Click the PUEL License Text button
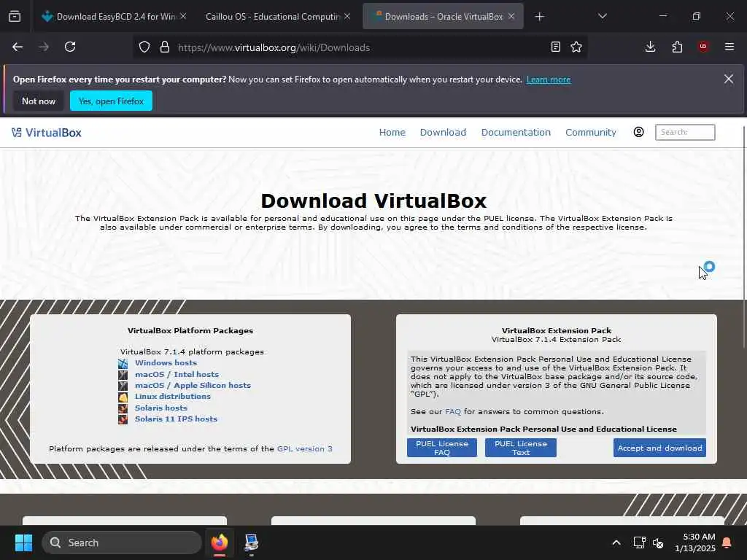This screenshot has height=560, width=747. pyautogui.click(x=521, y=448)
